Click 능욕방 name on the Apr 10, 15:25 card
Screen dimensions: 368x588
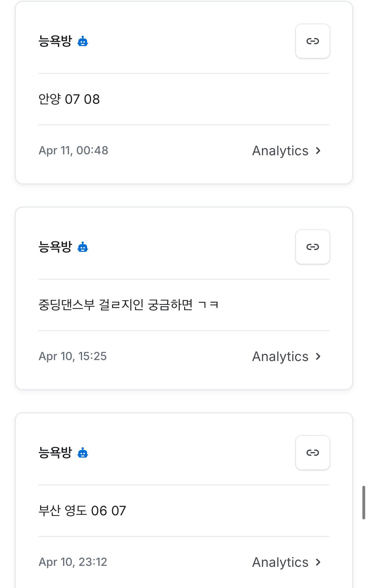tap(55, 247)
